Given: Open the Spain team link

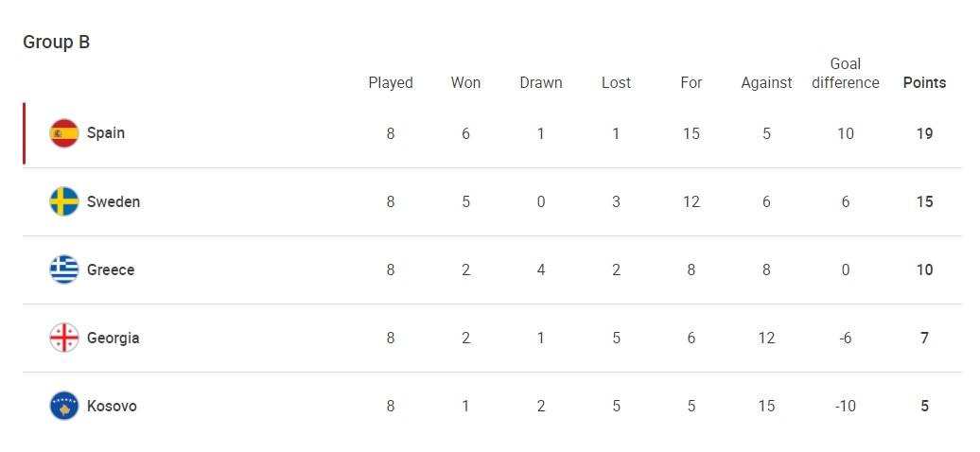Looking at the screenshot, I should click(x=106, y=133).
